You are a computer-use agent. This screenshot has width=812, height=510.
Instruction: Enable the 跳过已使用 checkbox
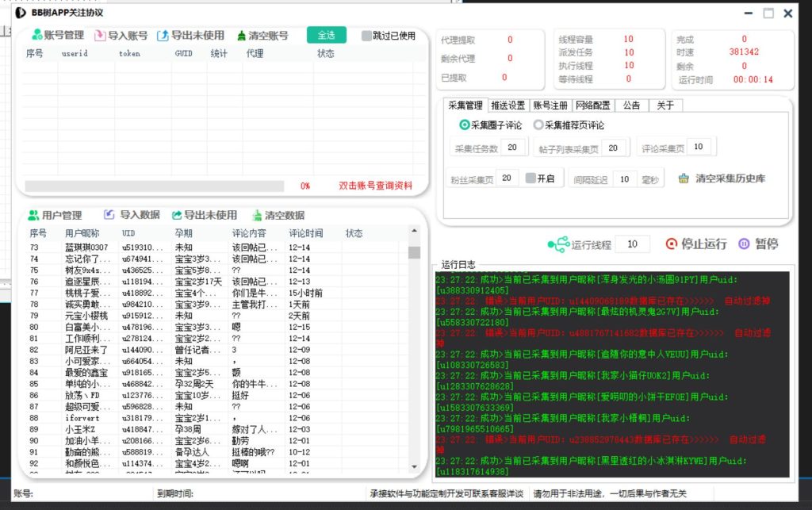pos(366,36)
